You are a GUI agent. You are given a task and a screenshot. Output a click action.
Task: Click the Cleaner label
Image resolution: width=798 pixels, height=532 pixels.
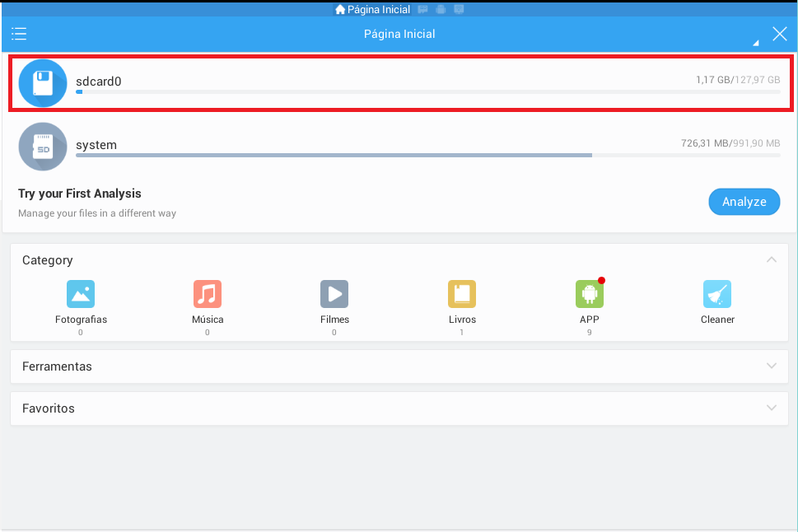coord(717,320)
